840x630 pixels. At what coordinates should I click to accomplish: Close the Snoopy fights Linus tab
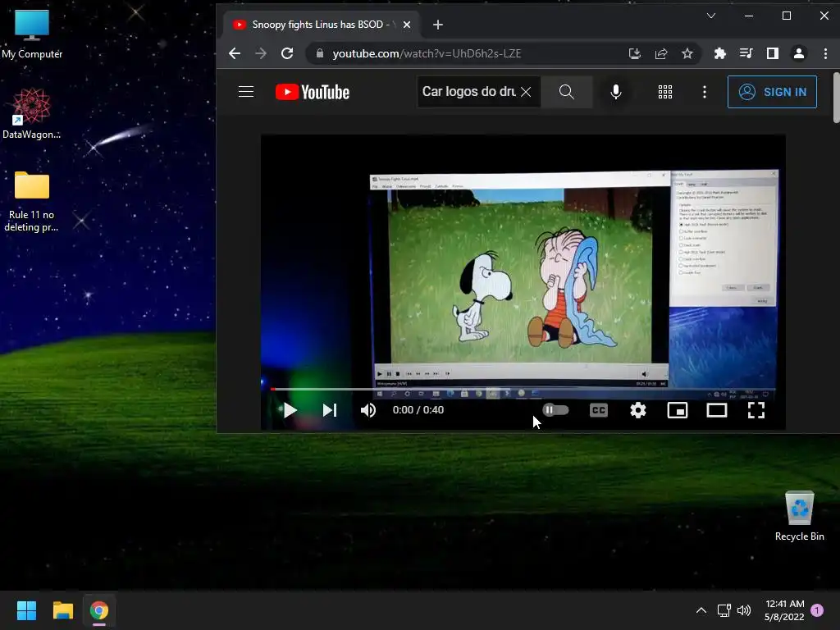coord(407,25)
